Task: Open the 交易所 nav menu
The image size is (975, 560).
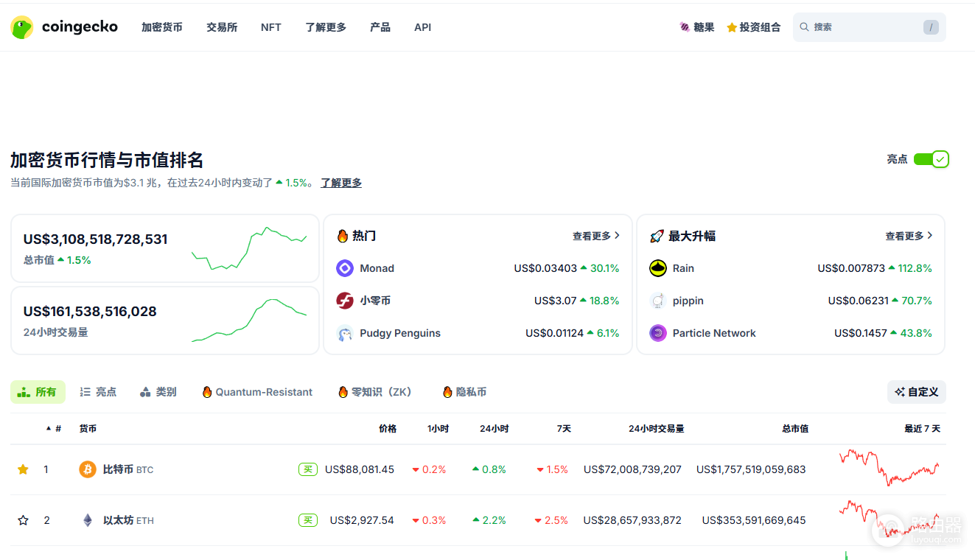Action: (222, 27)
